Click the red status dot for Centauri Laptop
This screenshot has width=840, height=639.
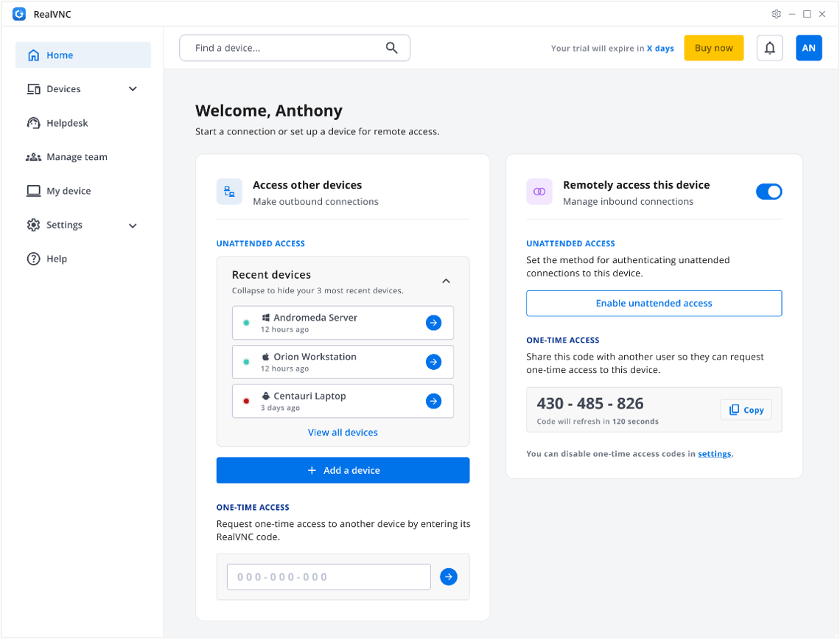pos(246,401)
